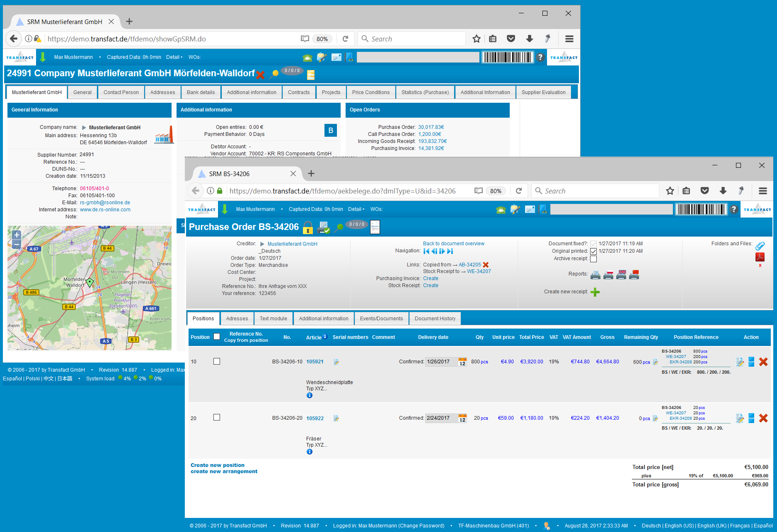The width and height of the screenshot is (777, 532).
Task: Click the barcode icon in front window toolbar
Action: click(701, 210)
